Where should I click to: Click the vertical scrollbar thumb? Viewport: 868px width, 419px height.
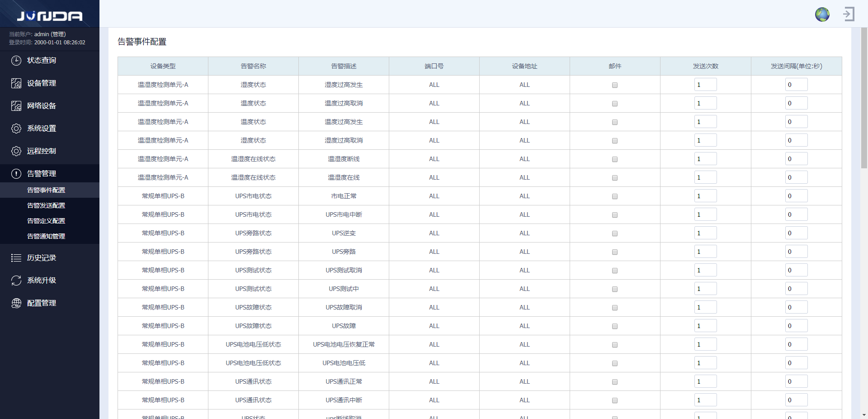pos(864,98)
